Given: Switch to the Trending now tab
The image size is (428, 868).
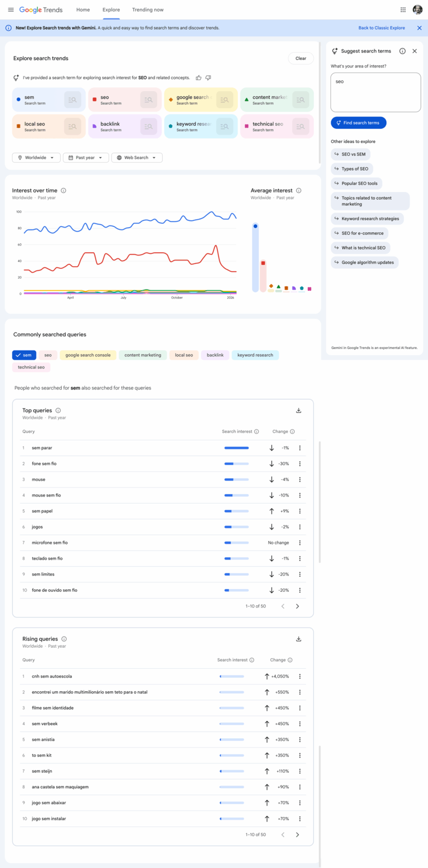Looking at the screenshot, I should click(148, 9).
